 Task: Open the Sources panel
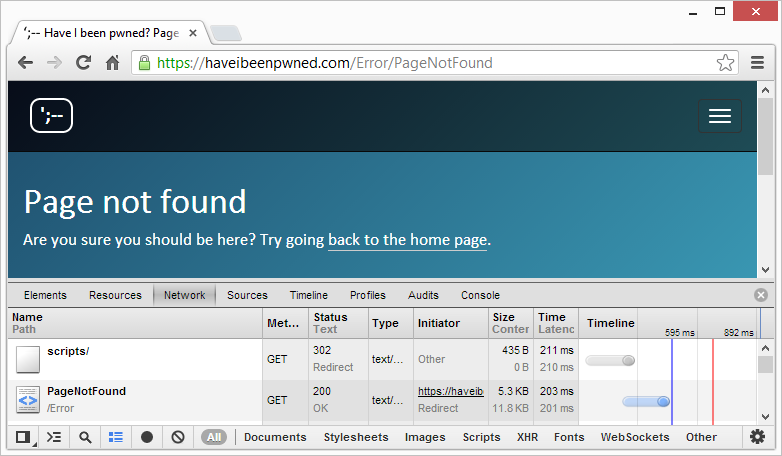click(247, 295)
